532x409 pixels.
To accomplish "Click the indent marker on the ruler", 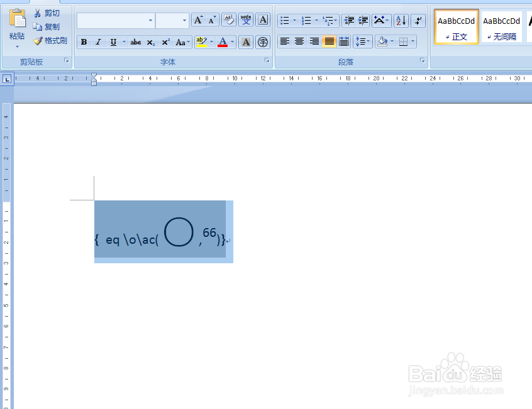I will click(94, 79).
